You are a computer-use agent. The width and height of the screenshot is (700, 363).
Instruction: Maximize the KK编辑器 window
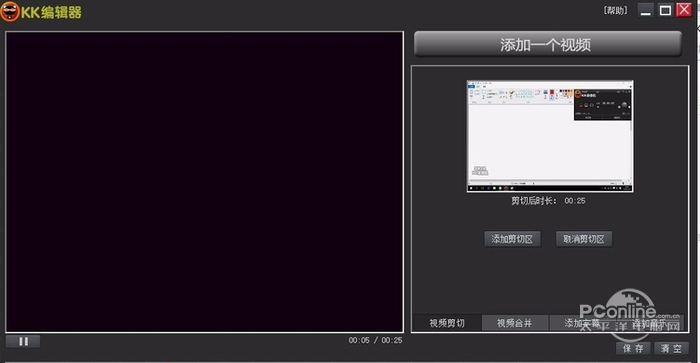665,10
